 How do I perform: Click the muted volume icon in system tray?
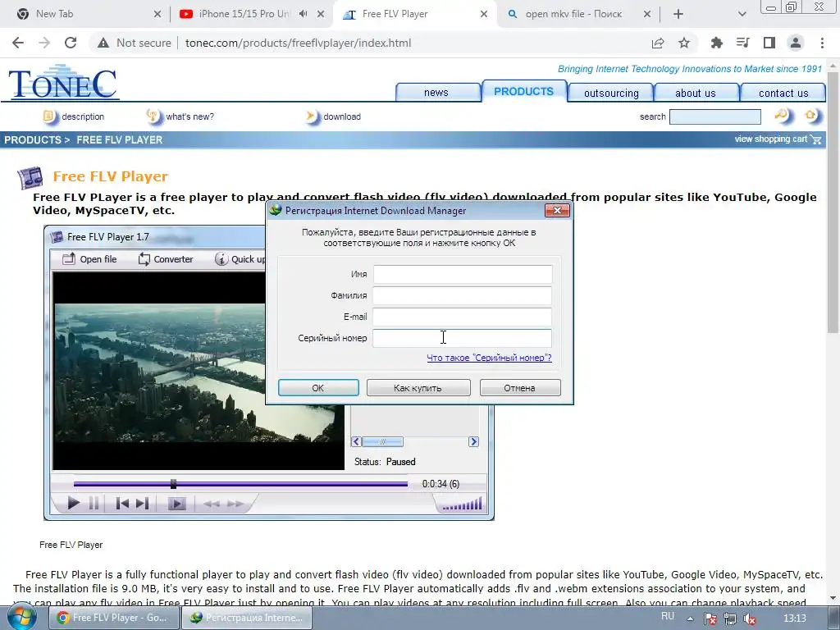tap(751, 619)
